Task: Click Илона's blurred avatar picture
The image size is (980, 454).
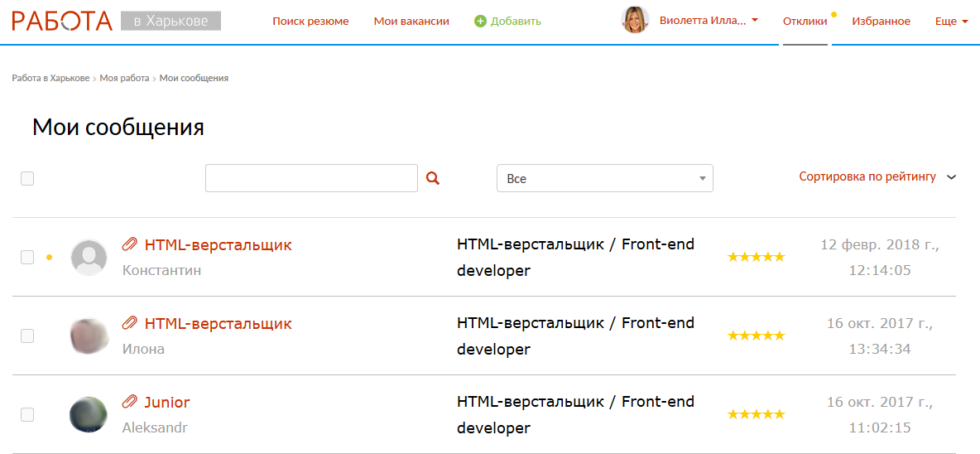Action: click(x=89, y=336)
